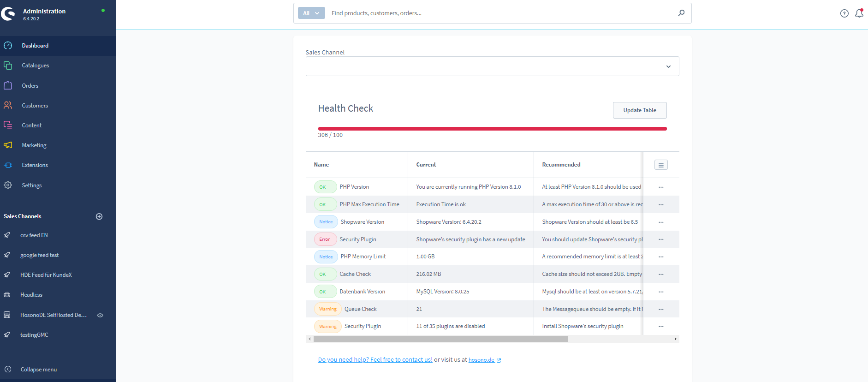Open Dashboard via its gauge icon
Viewport: 868px width, 382px height.
8,46
